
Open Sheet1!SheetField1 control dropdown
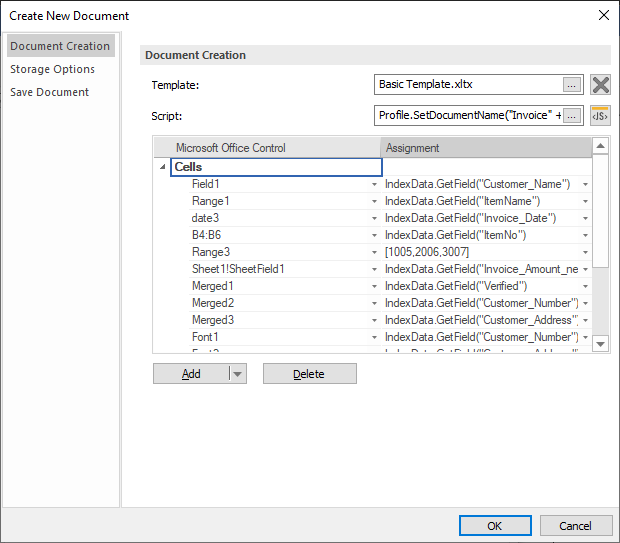374,269
